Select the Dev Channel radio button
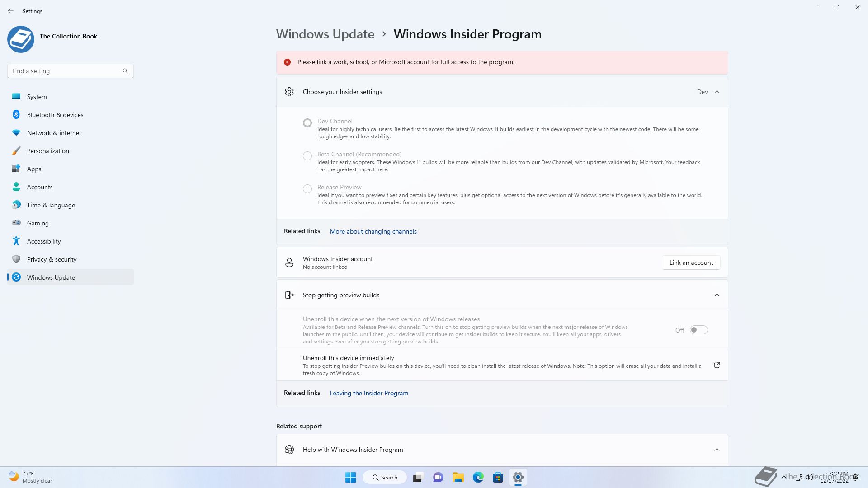868x488 pixels. (307, 122)
